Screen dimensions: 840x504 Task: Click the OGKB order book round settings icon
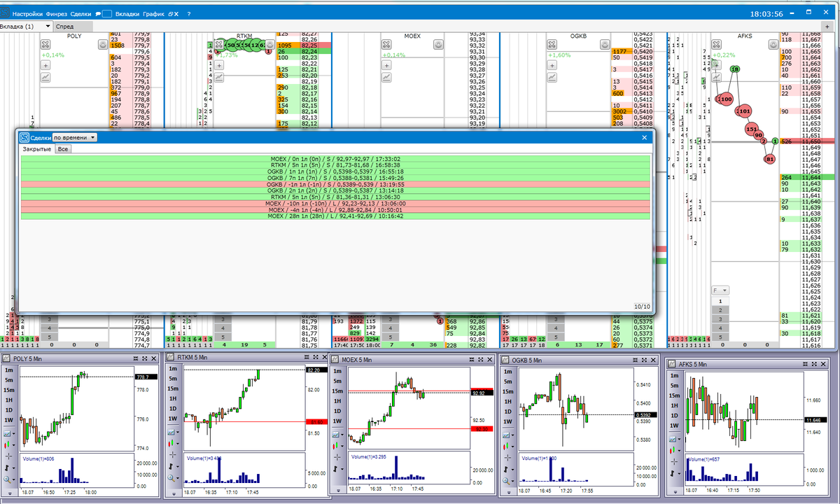[x=605, y=44]
